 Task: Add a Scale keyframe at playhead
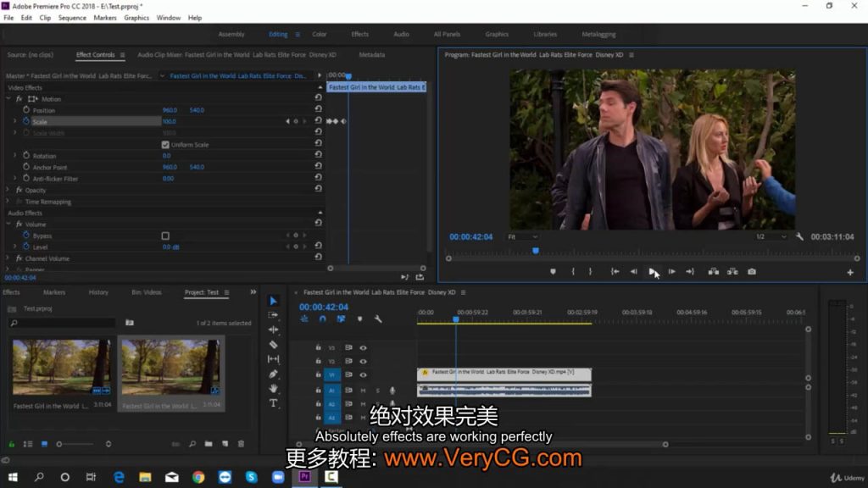tap(296, 121)
